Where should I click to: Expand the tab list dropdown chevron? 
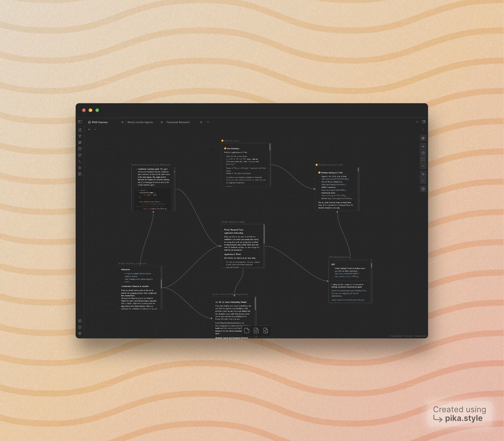pyautogui.click(x=417, y=122)
